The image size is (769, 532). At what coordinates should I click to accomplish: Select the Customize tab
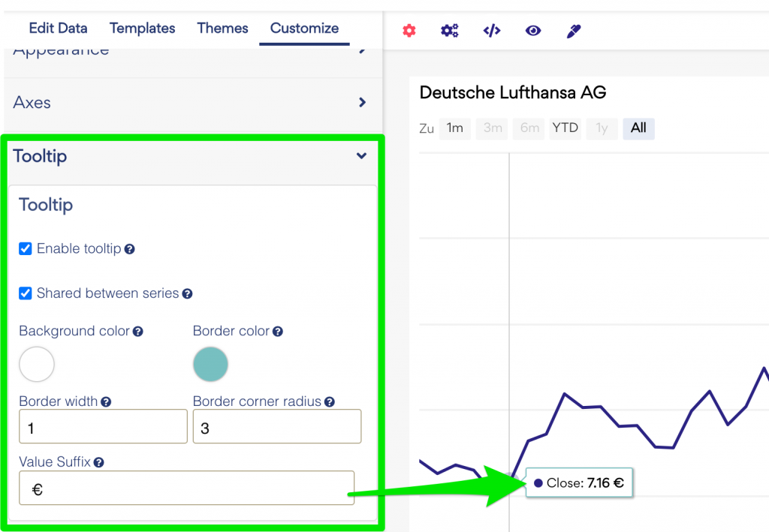pos(305,29)
